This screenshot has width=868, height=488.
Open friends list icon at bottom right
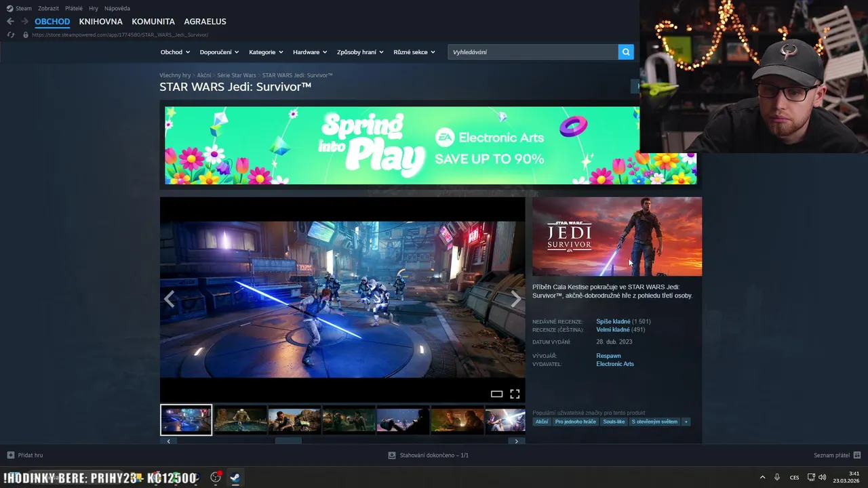click(x=857, y=455)
